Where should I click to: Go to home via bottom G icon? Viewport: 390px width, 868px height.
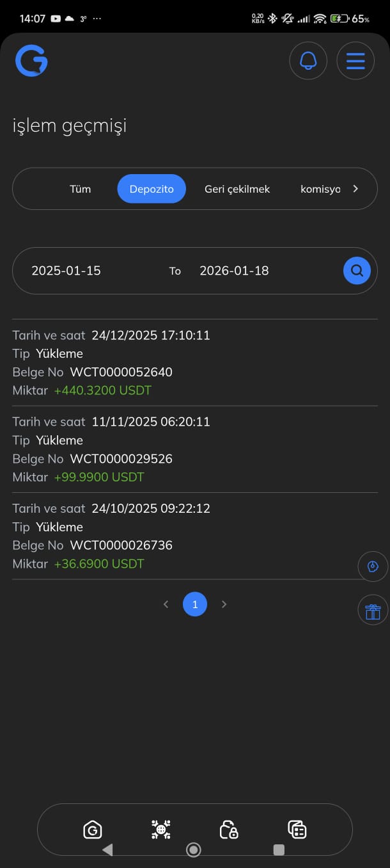pyautogui.click(x=93, y=830)
